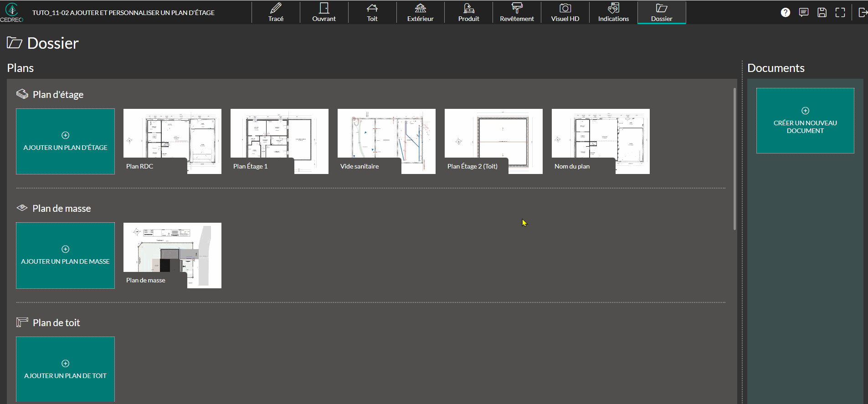Click the Plan de toit section heading

[56, 322]
